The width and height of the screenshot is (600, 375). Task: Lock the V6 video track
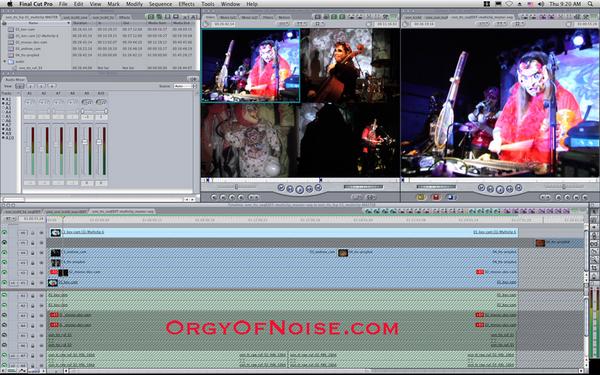tap(33, 233)
